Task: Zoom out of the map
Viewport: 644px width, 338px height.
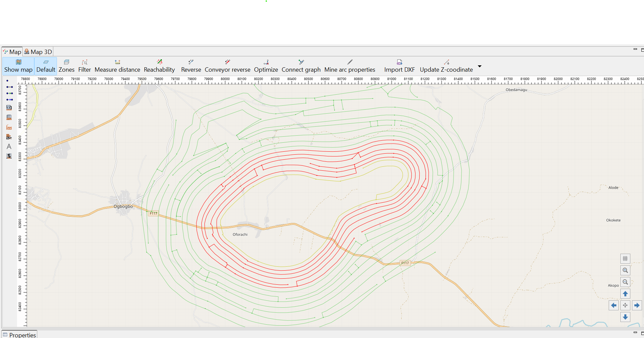Action: coord(625,282)
